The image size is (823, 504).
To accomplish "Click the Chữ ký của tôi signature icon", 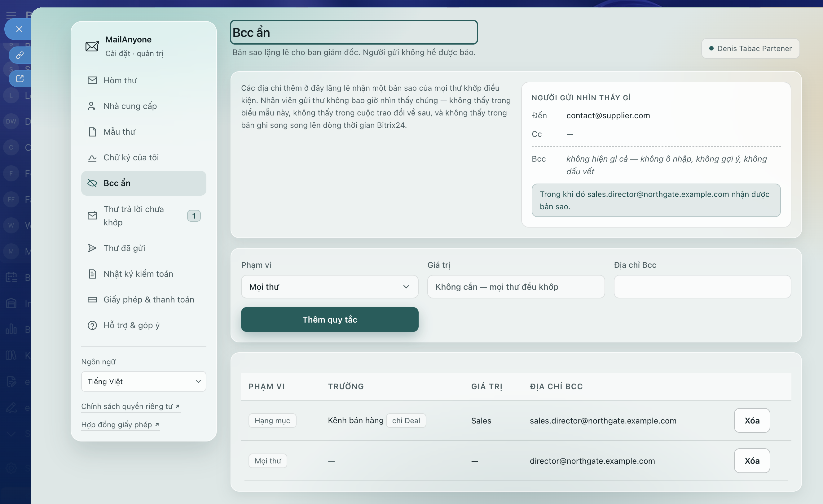I will 92,158.
